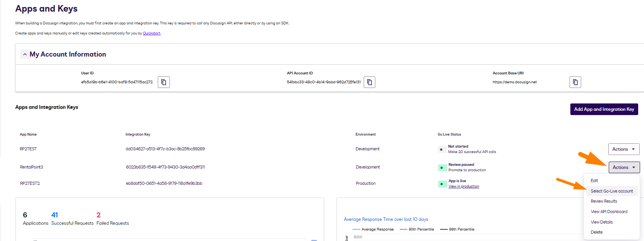644x241 pixels.
Task: Select the Go-Live account menu option
Action: point(612,191)
